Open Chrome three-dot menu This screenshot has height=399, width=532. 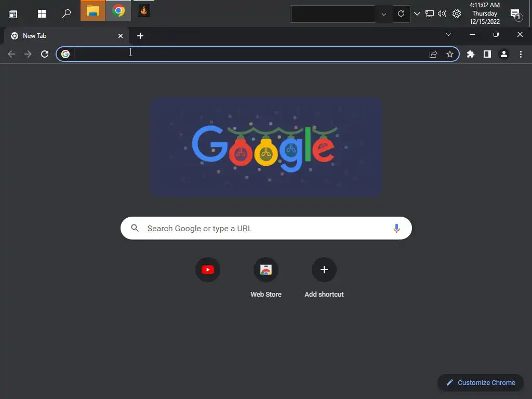tap(521, 54)
